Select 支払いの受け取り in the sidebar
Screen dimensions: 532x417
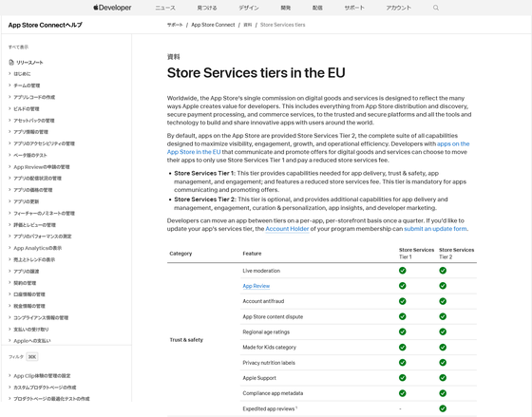31,329
